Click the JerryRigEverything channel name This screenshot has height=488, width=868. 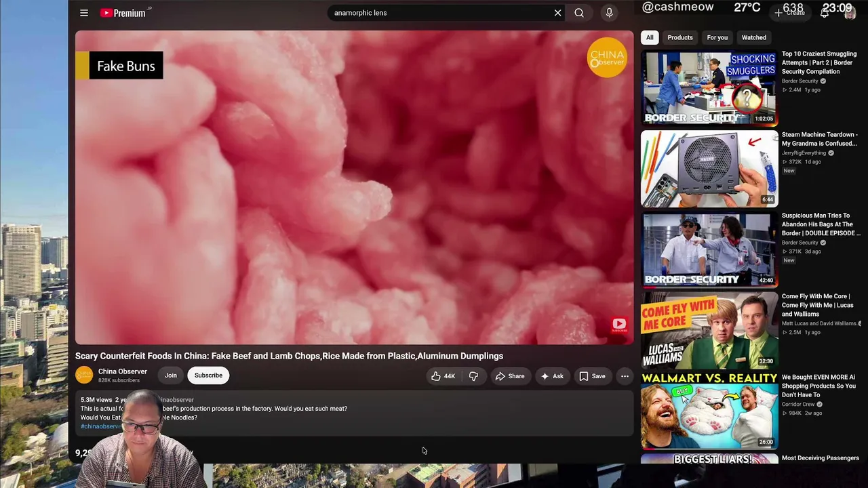pyautogui.click(x=804, y=153)
